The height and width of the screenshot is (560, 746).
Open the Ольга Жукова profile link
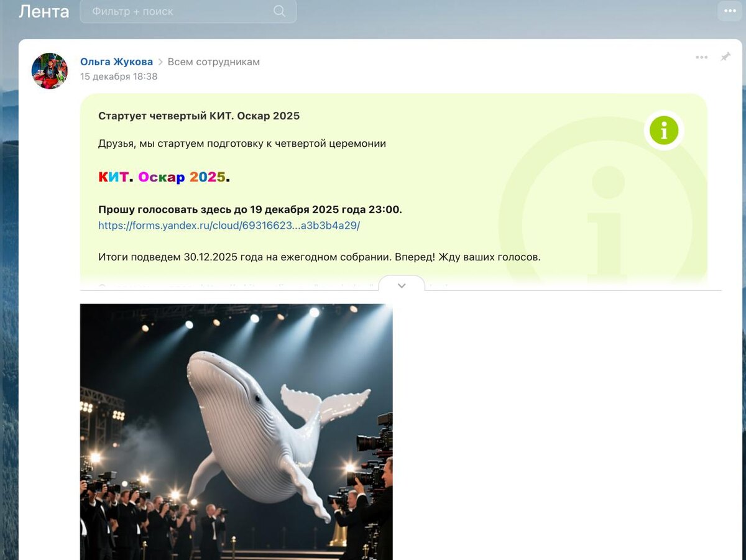click(x=116, y=62)
